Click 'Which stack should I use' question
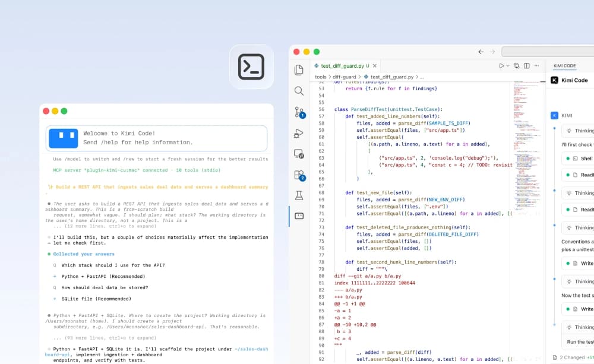594x364 pixels. click(x=113, y=265)
